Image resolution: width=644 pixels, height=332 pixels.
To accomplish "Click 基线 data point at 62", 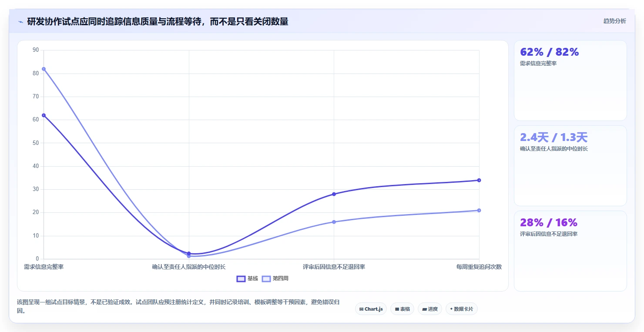I will click(44, 115).
